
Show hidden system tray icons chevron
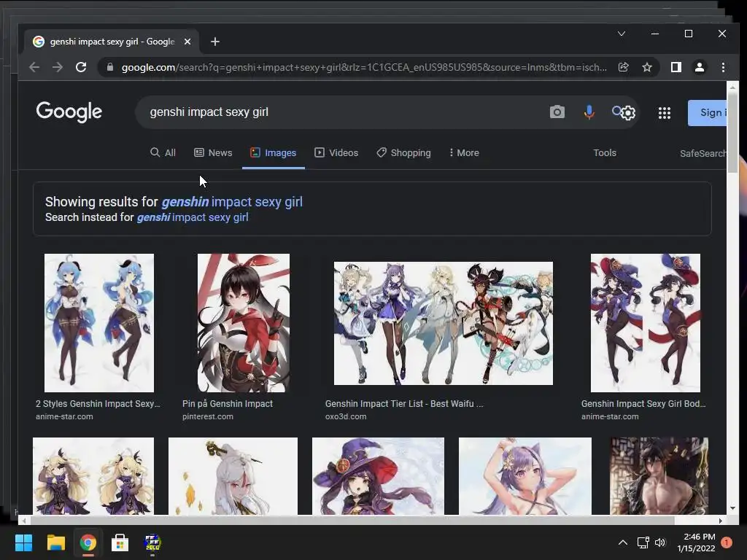coord(622,542)
